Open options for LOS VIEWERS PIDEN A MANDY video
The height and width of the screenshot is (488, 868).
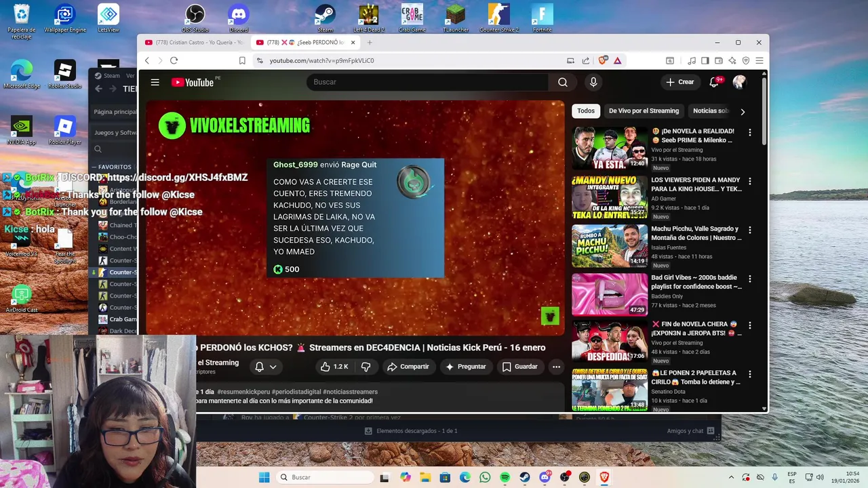click(x=749, y=182)
